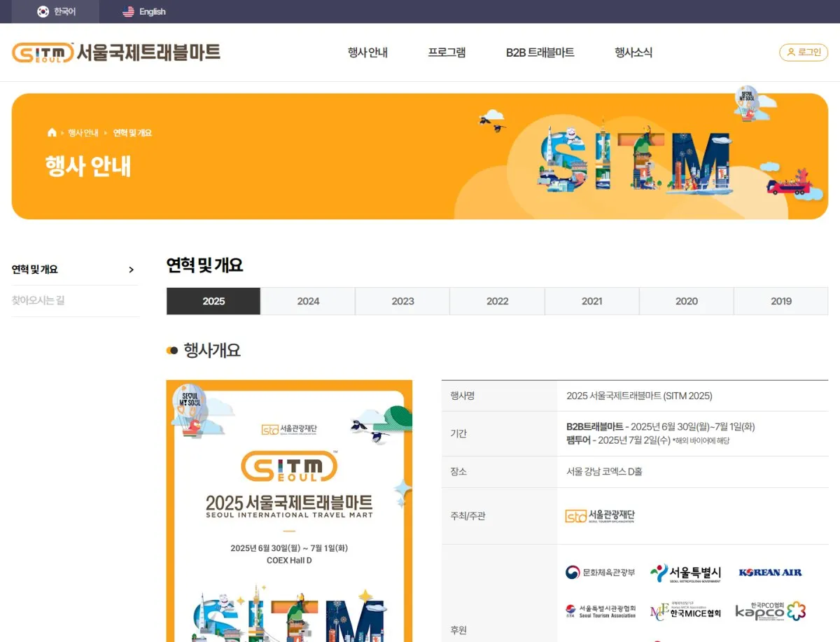The width and height of the screenshot is (840, 642).
Task: Click '2025 서울국제트래블마트 (SITM 2025)' text
Action: [x=639, y=396]
